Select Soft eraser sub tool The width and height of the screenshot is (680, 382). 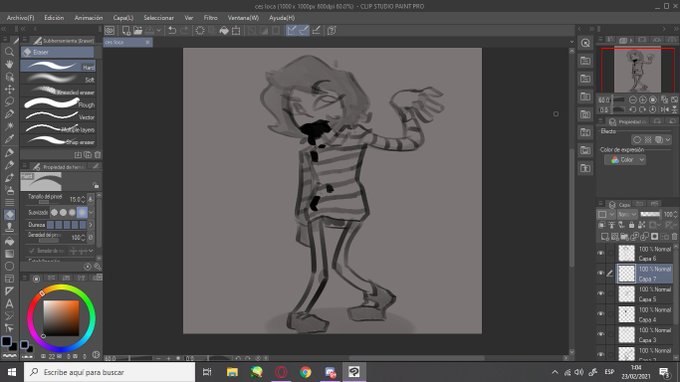coord(58,78)
